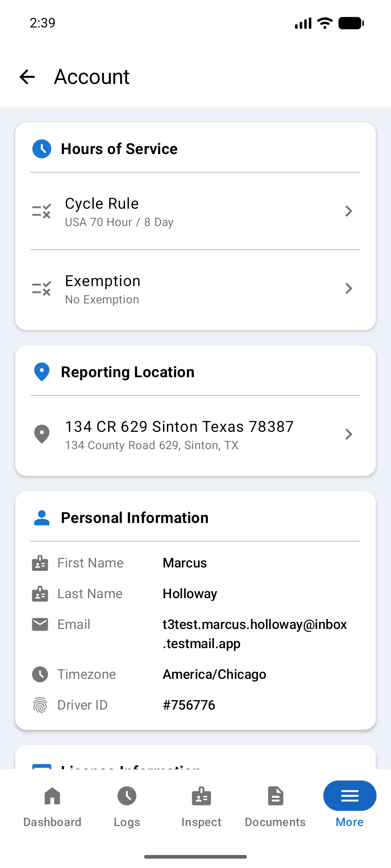Click the driver ID value #756776
391x868 pixels.
(189, 705)
